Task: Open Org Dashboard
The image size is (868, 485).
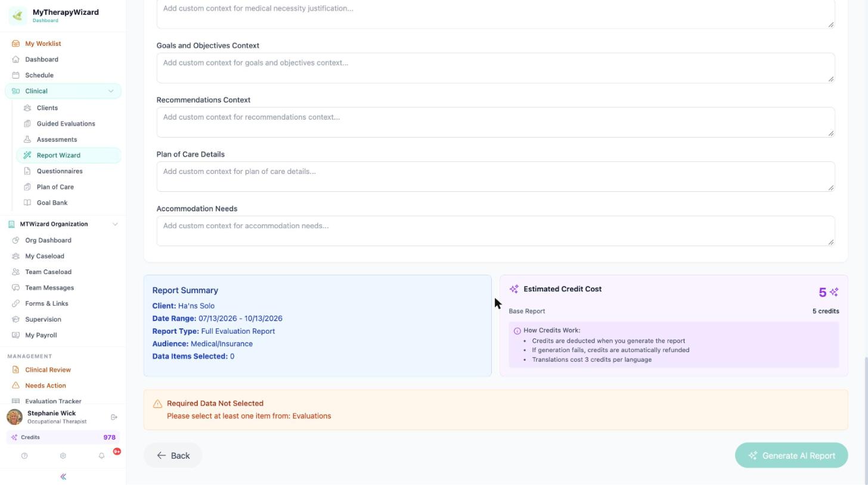Action: coord(48,241)
